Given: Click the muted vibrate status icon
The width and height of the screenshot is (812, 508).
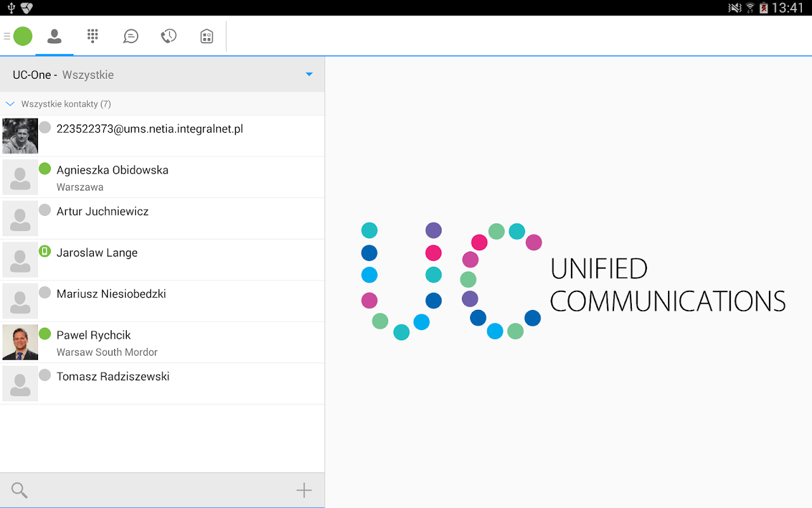Looking at the screenshot, I should point(735,8).
